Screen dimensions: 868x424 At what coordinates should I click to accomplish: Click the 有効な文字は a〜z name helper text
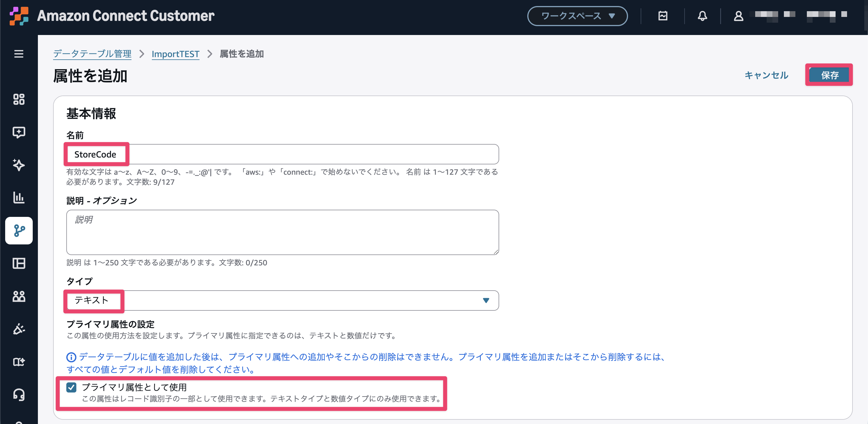[x=282, y=177]
